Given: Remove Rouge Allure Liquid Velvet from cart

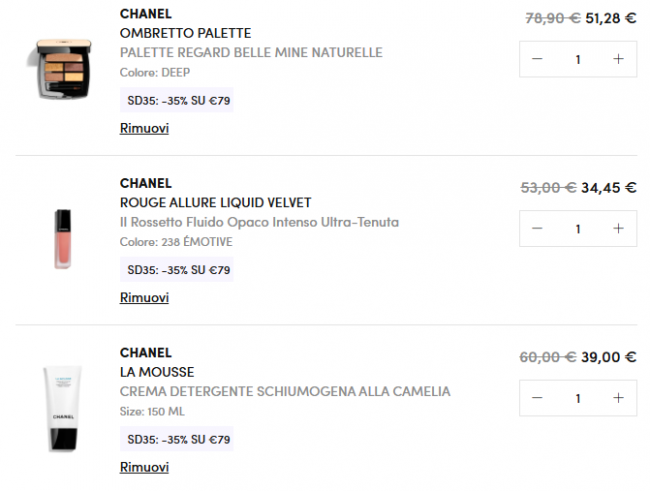Looking at the screenshot, I should (144, 298).
